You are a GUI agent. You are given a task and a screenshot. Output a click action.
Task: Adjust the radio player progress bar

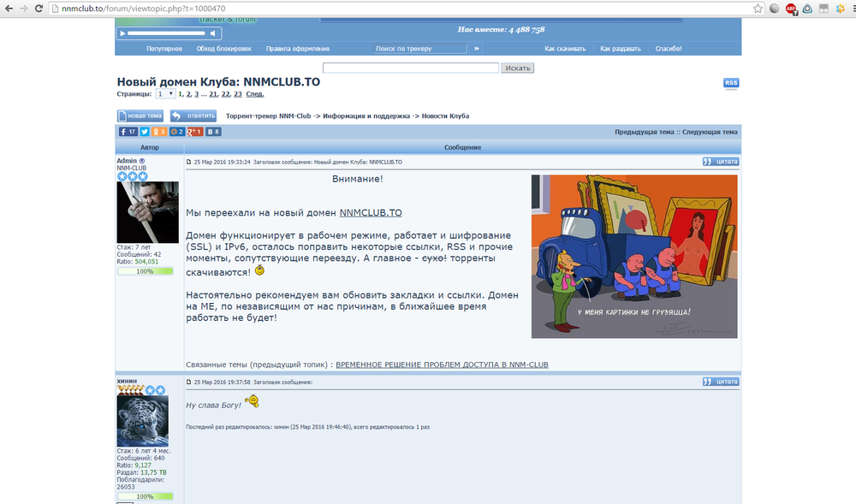[x=166, y=33]
